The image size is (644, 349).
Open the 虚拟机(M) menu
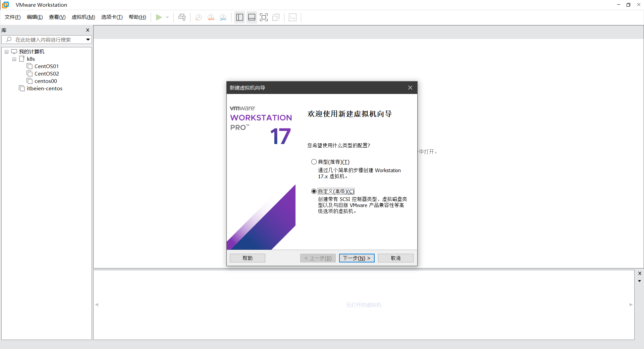point(84,17)
